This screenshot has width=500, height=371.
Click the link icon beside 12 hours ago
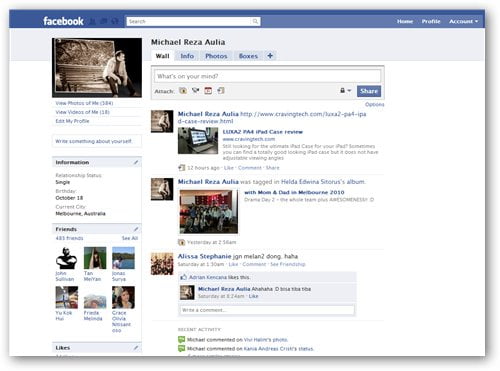click(181, 168)
